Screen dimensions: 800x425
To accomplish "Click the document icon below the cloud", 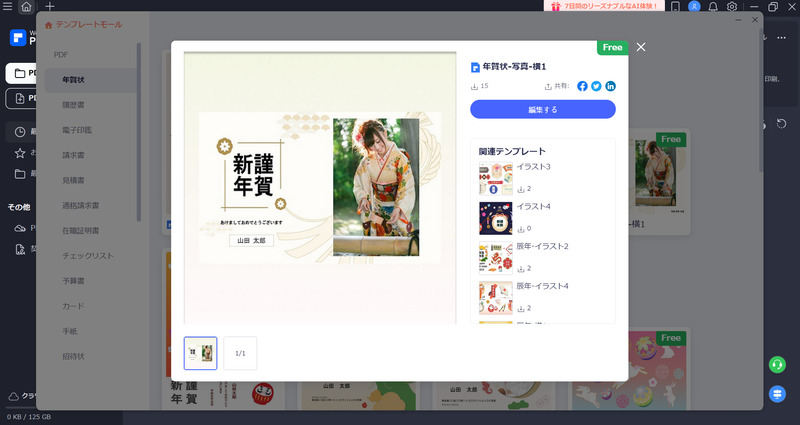I will tap(20, 249).
